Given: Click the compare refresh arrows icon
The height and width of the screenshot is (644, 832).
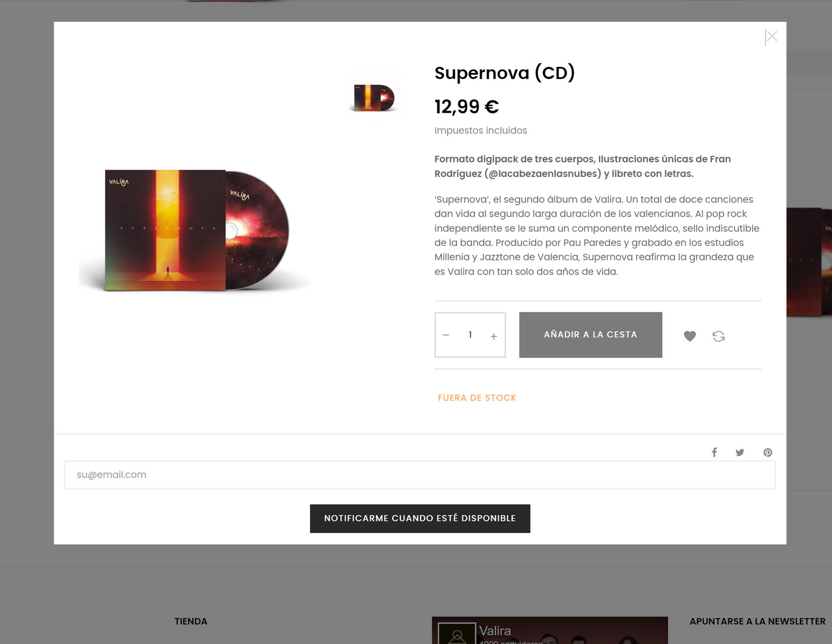Looking at the screenshot, I should [x=719, y=336].
